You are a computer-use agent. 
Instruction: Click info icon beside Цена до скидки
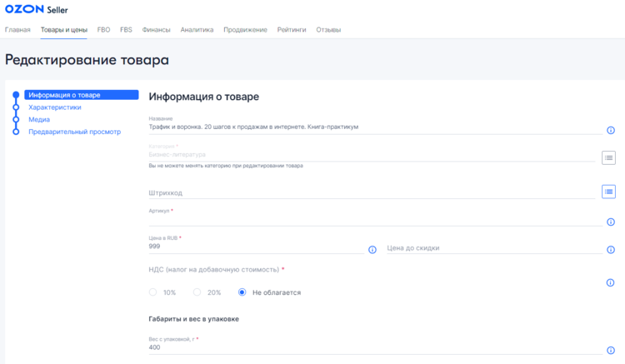click(610, 250)
